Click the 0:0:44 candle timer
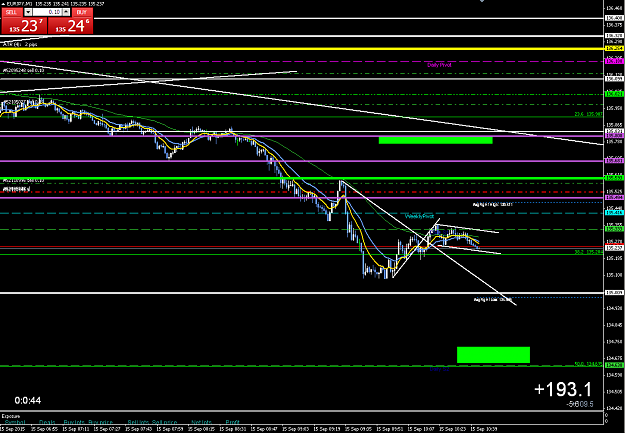The width and height of the screenshot is (625, 434). pyautogui.click(x=28, y=400)
